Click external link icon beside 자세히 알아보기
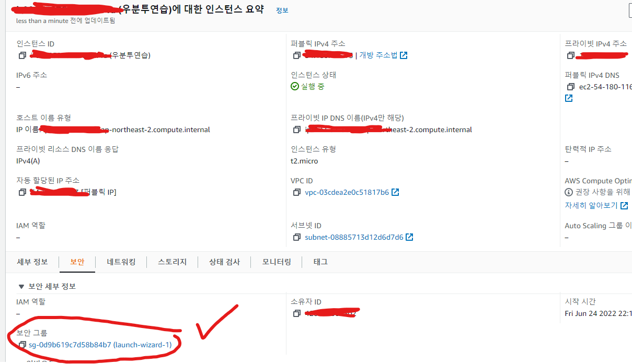The width and height of the screenshot is (632, 364). 624,206
